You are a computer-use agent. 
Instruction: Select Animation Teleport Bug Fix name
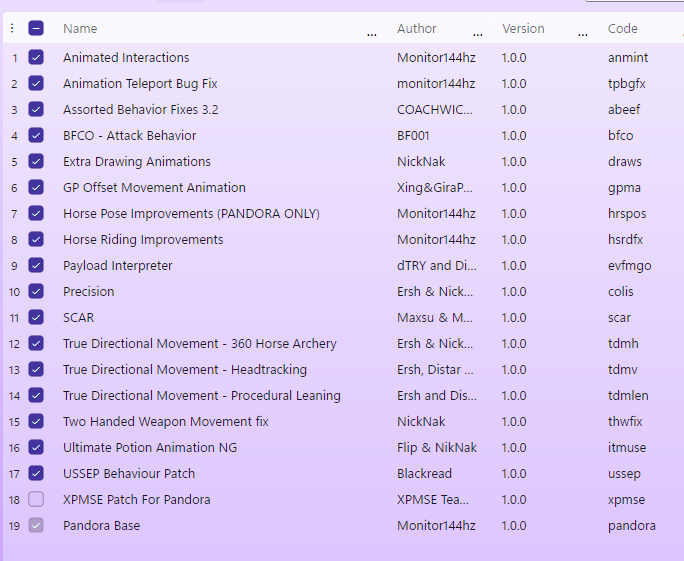point(140,84)
